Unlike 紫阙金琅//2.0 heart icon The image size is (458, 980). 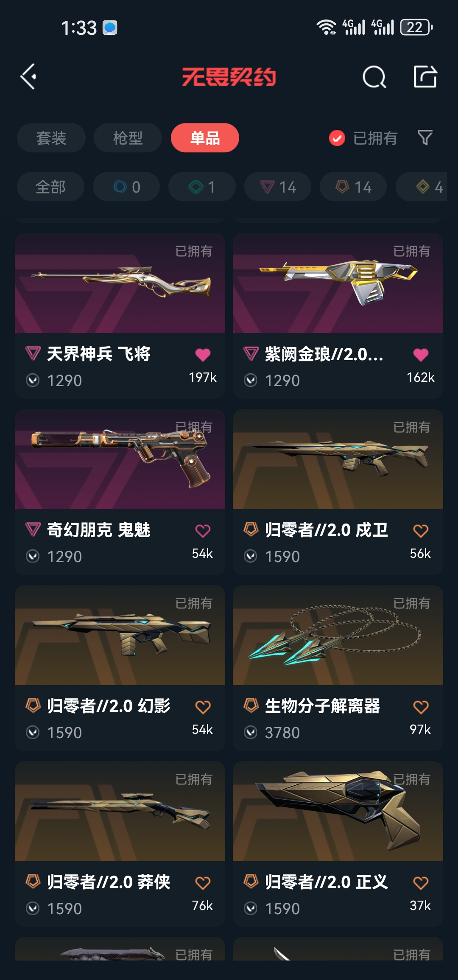click(x=421, y=355)
